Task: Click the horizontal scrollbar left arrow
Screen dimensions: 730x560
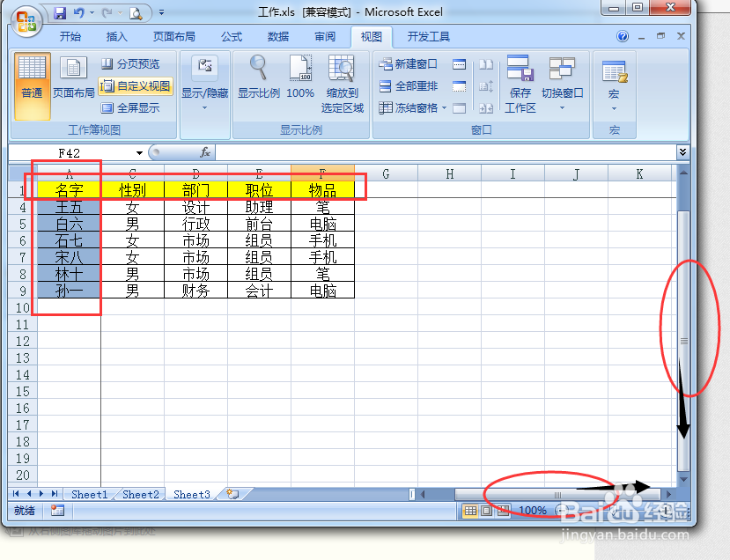Action: [423, 494]
